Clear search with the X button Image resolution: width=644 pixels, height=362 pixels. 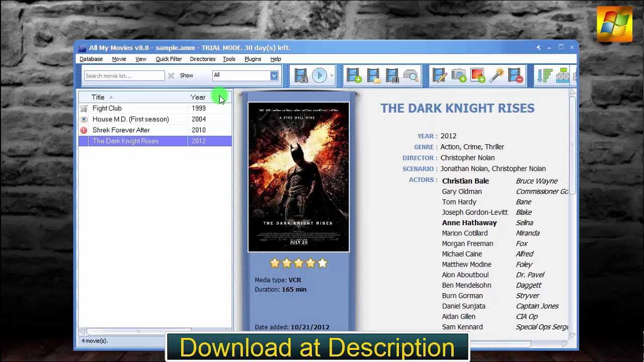coord(171,76)
